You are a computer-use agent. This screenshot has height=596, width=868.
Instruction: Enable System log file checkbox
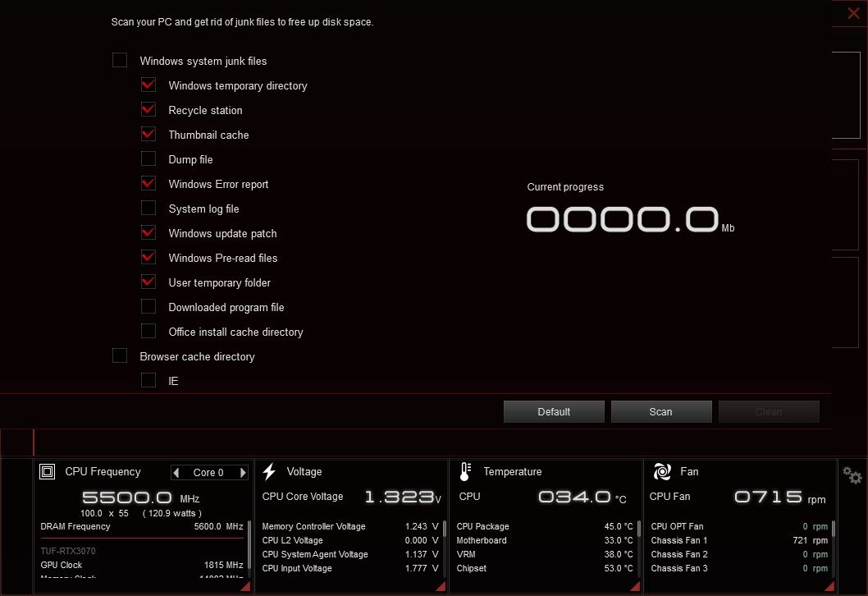(148, 208)
